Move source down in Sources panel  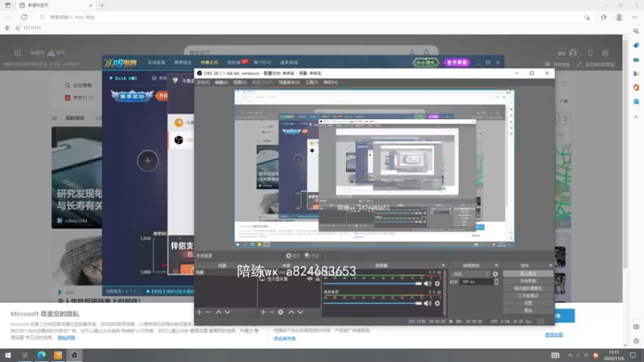click(x=300, y=312)
